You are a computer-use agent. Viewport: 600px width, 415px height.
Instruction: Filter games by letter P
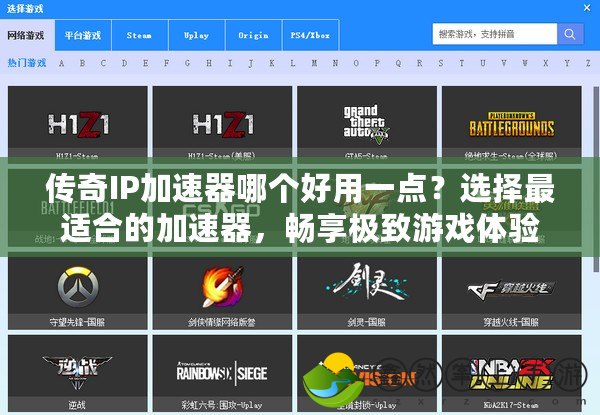[377, 63]
